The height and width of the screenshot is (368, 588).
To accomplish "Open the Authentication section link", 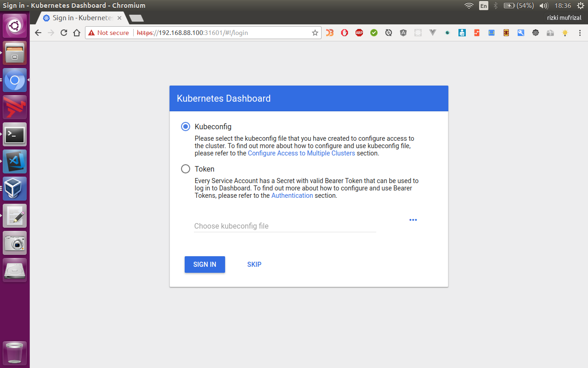I will [292, 195].
